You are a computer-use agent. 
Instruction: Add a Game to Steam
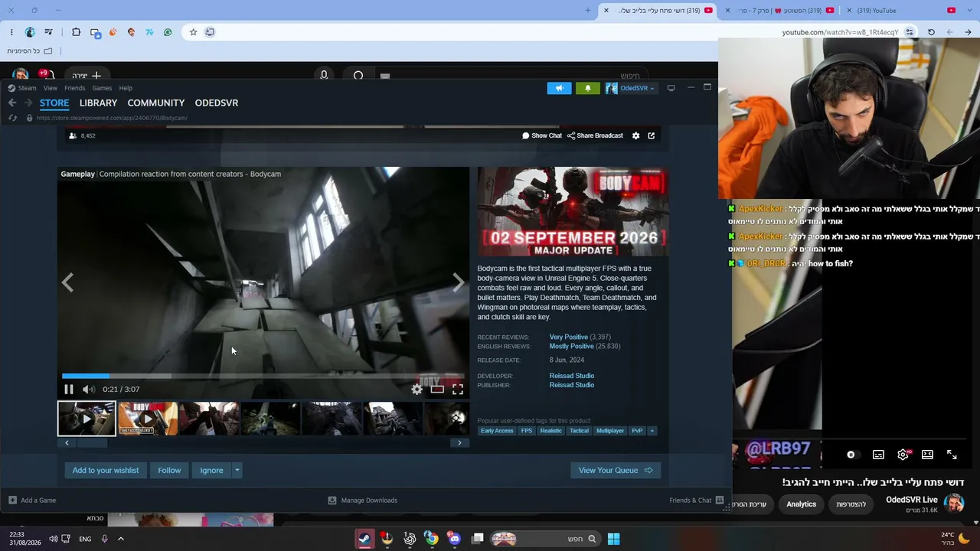(32, 500)
